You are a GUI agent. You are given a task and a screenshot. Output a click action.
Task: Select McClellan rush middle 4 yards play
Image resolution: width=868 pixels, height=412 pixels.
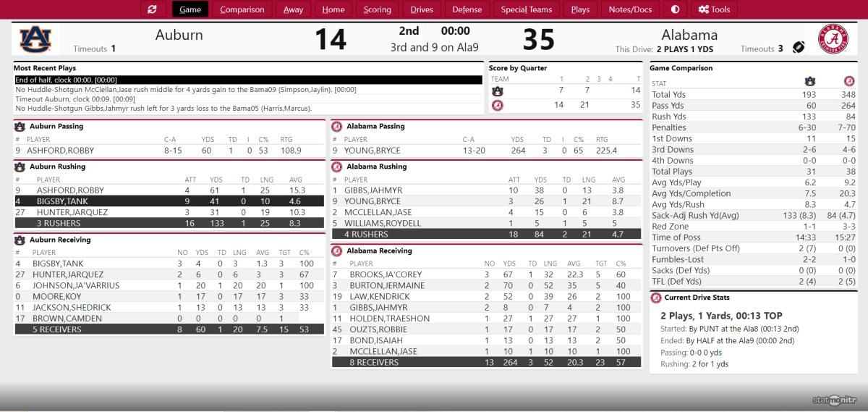pos(248,90)
